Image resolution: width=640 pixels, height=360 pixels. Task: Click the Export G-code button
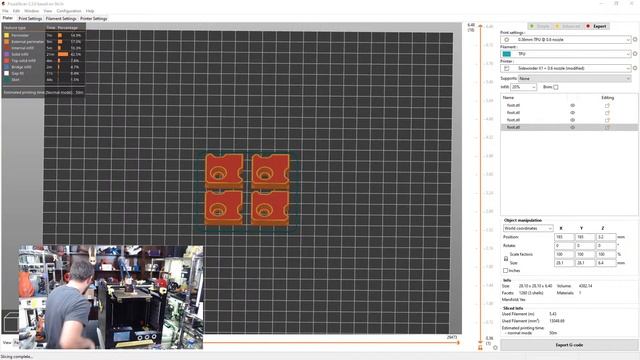pos(569,345)
